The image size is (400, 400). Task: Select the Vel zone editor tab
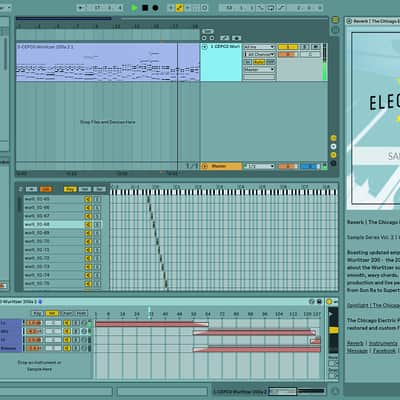[85, 189]
